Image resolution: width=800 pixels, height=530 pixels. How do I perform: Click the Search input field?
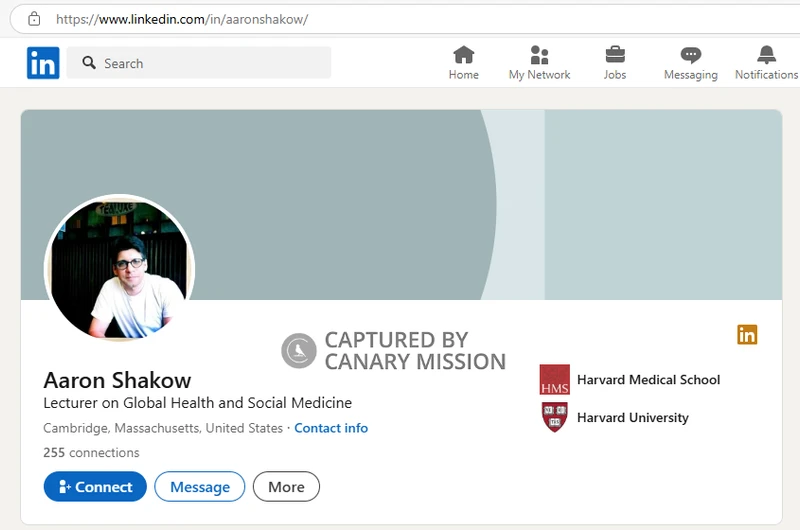pos(198,63)
